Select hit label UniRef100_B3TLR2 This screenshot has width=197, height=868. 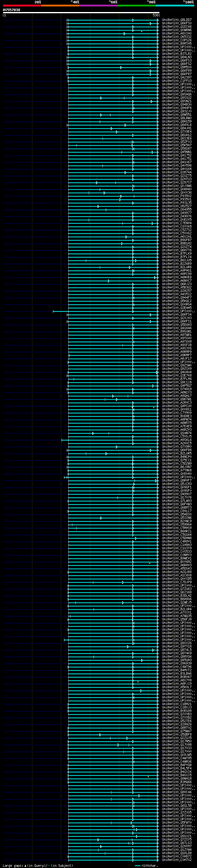pyautogui.click(x=177, y=54)
